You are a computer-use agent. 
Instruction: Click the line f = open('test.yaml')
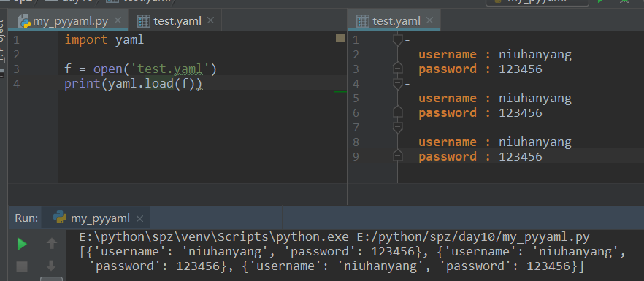[140, 69]
